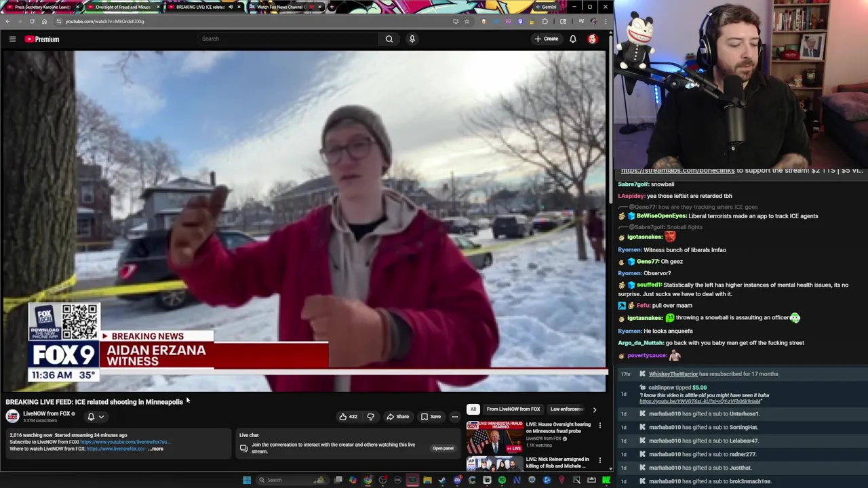868x488 pixels.
Task: Open the youtube.com/livenowfox subscribe link
Action: (x=125, y=442)
